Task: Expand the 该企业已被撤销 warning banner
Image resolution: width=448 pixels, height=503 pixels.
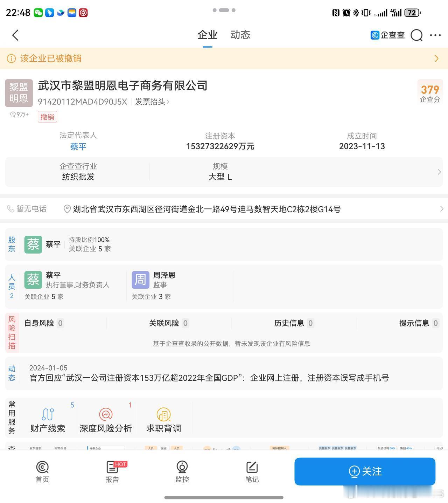Action: click(x=436, y=58)
